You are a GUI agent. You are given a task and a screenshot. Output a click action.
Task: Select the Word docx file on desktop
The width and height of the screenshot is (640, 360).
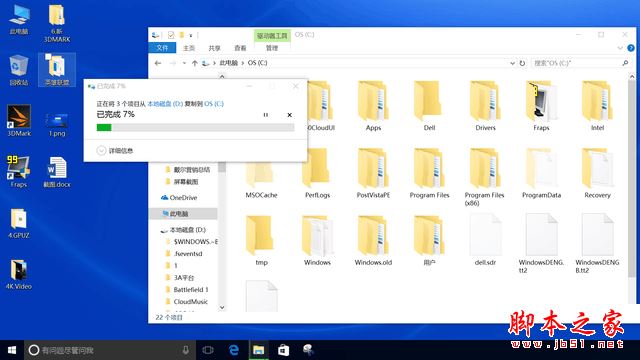tap(57, 172)
